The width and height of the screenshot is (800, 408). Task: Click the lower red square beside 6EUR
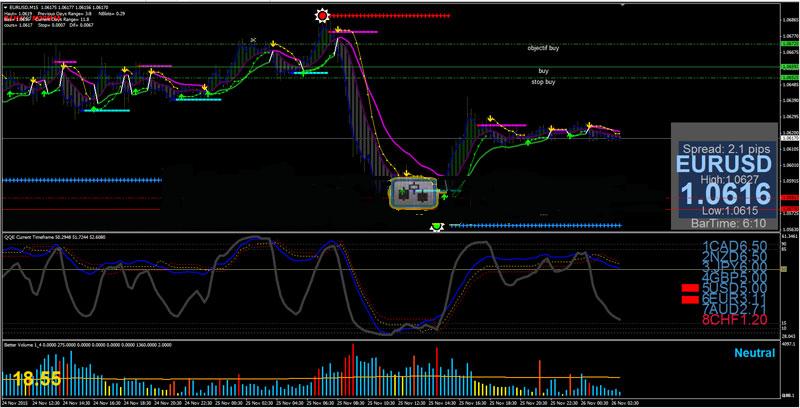pos(690,299)
